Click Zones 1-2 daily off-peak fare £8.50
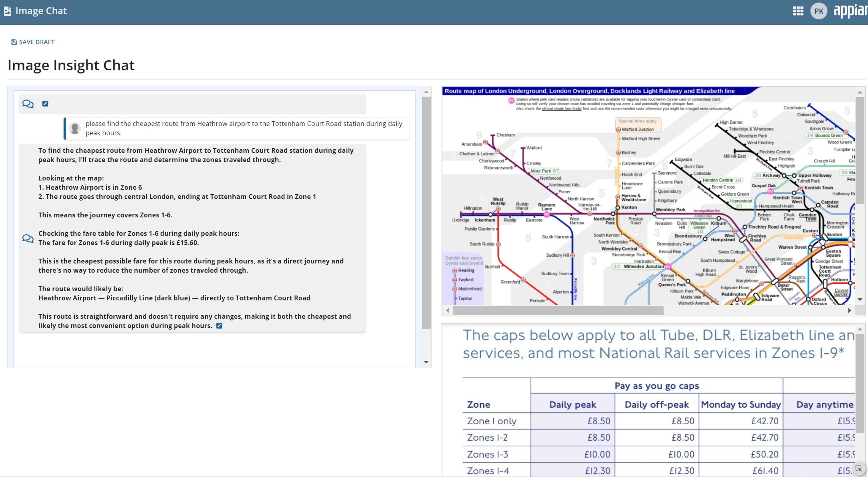 (x=683, y=438)
